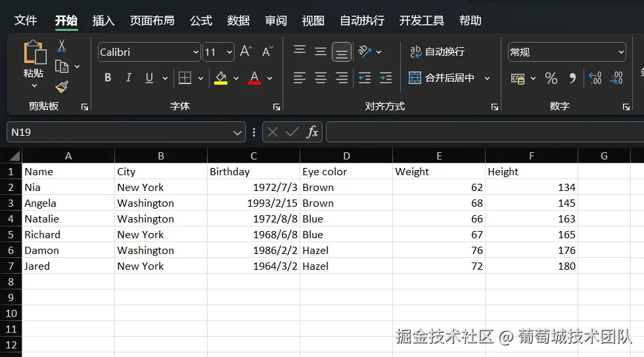Switch to the 审阅 Review tab
Viewport: 644px width, 357px height.
click(x=275, y=20)
